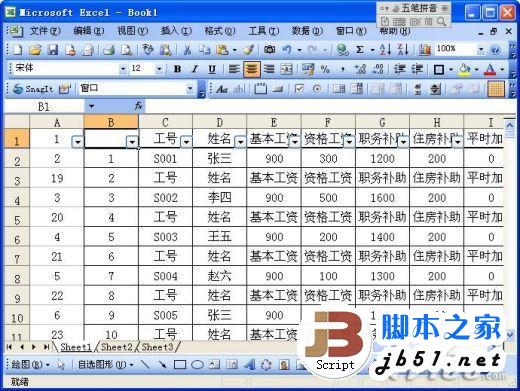Screen dimensions: 520x391
Task: Sort descending with the Z-A icon
Action: [x=403, y=50]
